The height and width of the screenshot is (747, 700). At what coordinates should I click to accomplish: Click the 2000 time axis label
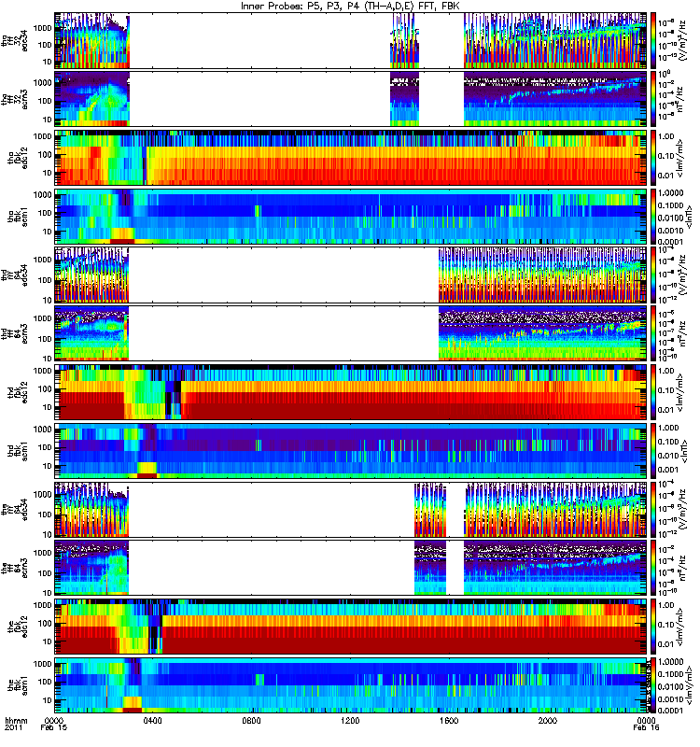coord(548,720)
